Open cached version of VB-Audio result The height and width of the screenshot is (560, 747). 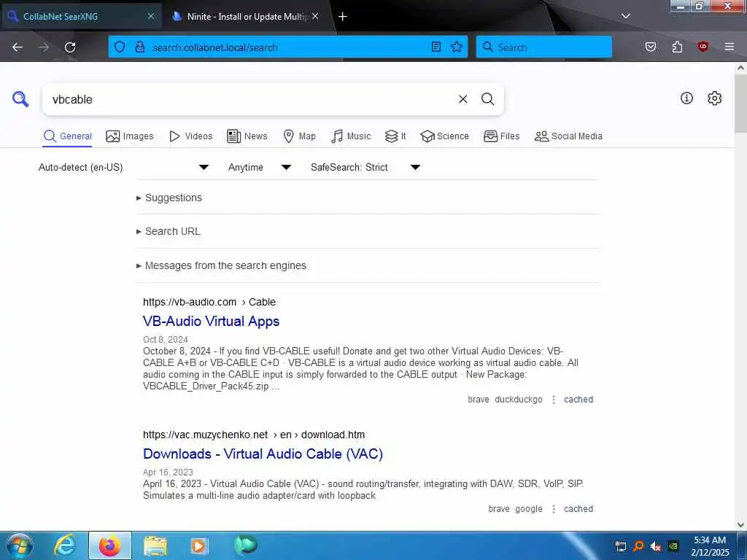point(578,400)
